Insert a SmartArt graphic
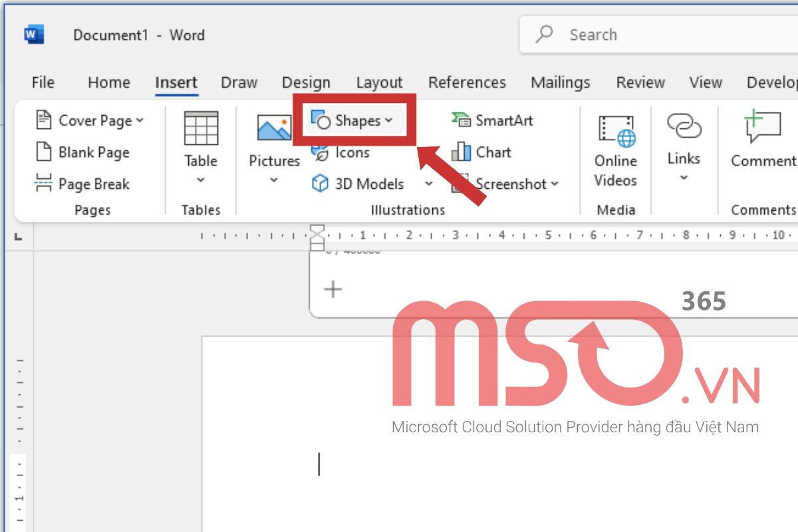The height and width of the screenshot is (532, 798). coord(492,120)
